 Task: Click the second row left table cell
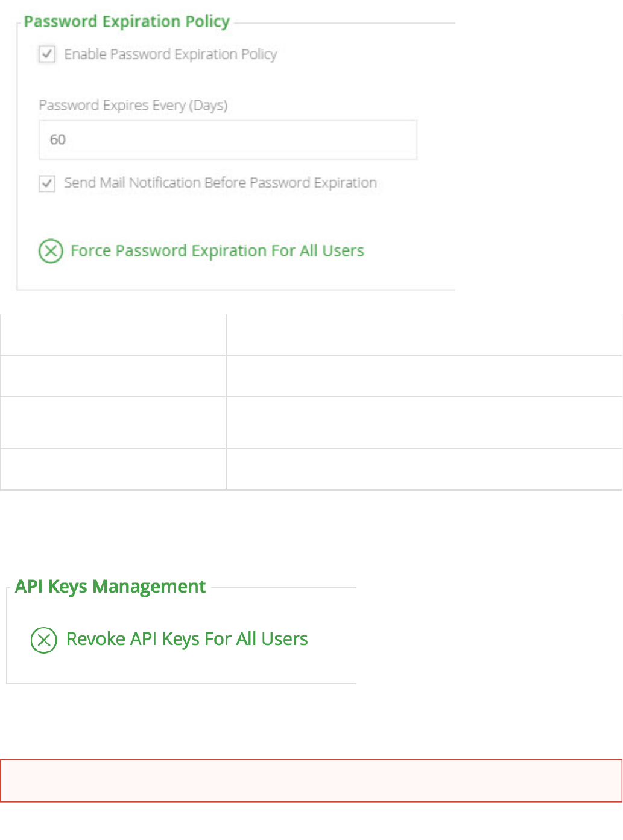click(113, 376)
